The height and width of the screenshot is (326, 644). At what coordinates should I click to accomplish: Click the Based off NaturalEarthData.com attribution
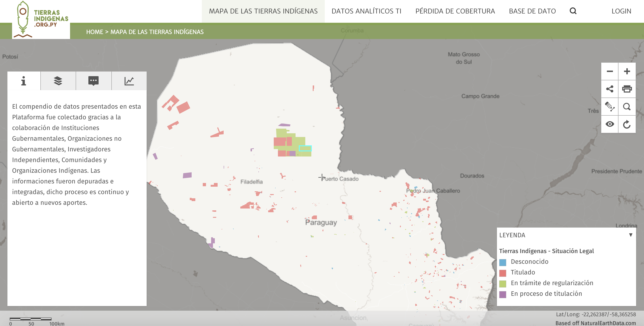tap(596, 323)
